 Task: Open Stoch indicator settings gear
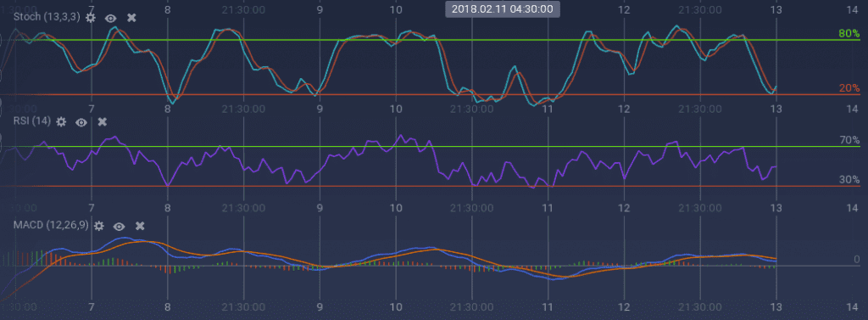click(x=91, y=18)
